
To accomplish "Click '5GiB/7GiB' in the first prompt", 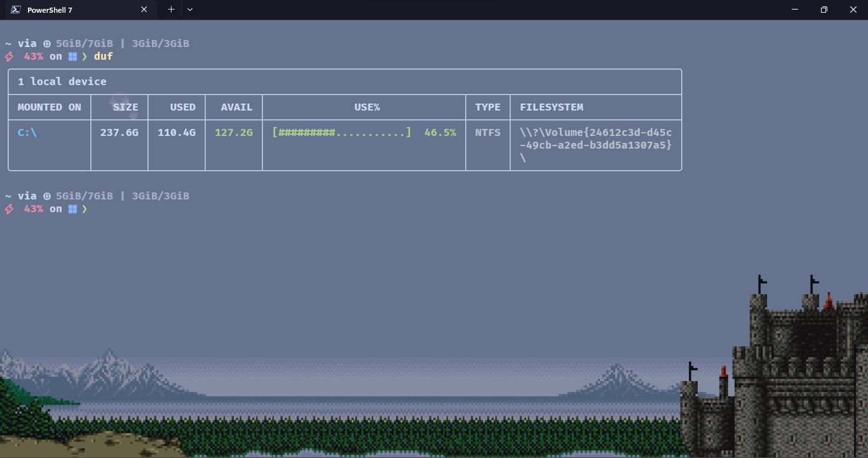I will point(84,43).
